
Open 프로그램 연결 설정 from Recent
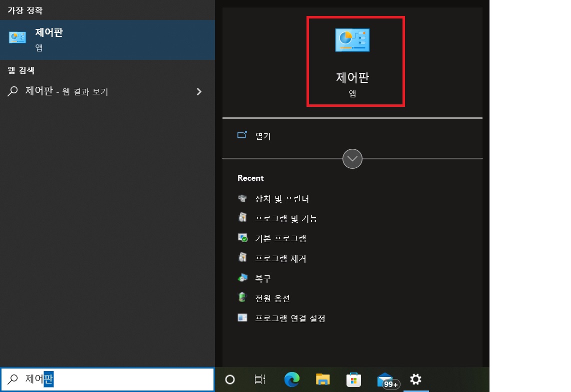[x=290, y=318]
